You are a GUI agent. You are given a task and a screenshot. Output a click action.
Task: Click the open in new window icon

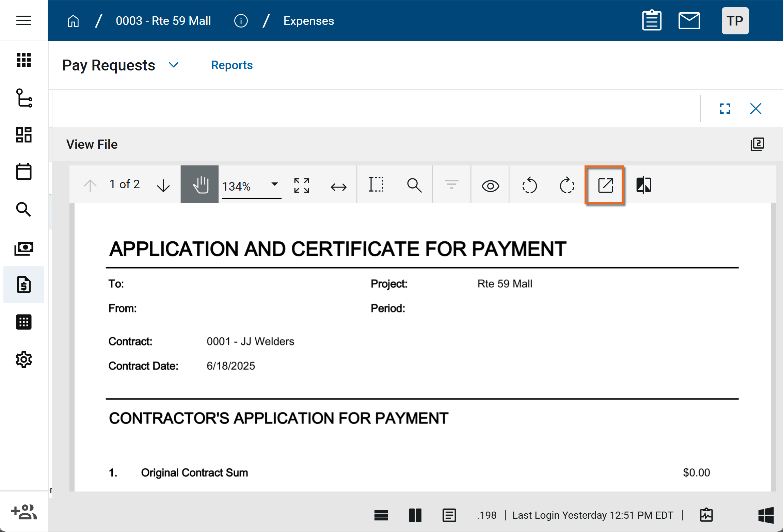coord(605,186)
